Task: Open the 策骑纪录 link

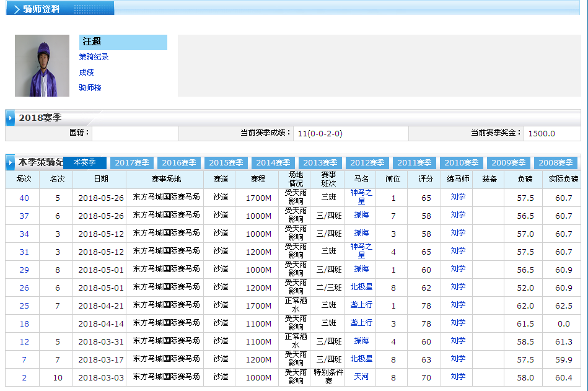Action: click(x=94, y=57)
